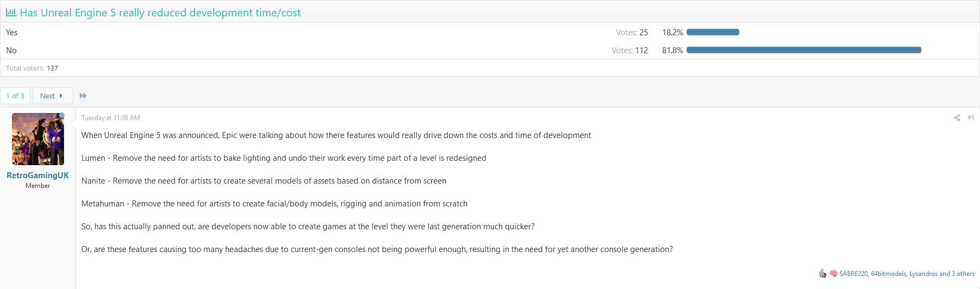Viewport: 980px width, 289px height.
Task: Click RetroGamingUK's avatar image
Action: click(37, 139)
